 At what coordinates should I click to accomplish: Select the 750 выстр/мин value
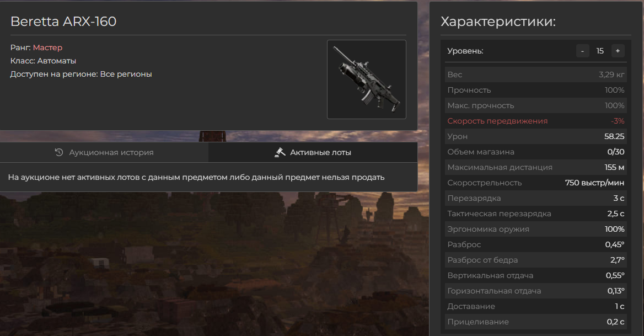595,183
